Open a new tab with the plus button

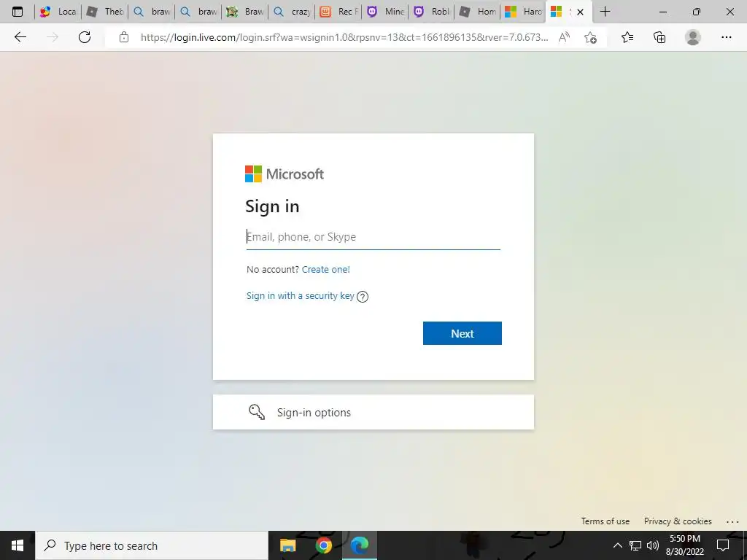click(x=605, y=12)
